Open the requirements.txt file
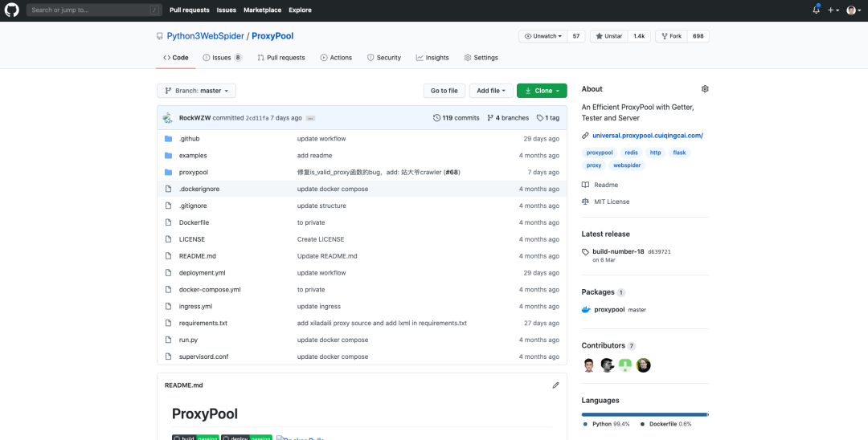 (x=203, y=323)
